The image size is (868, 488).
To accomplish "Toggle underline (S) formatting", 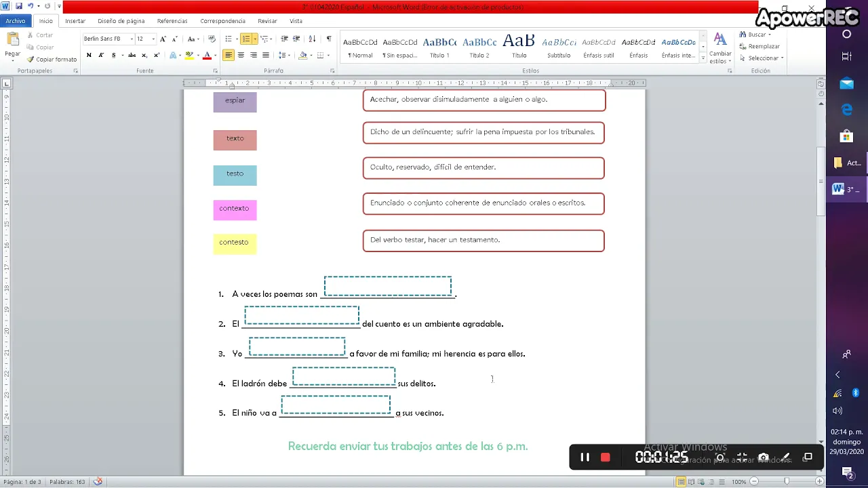I will 113,56.
